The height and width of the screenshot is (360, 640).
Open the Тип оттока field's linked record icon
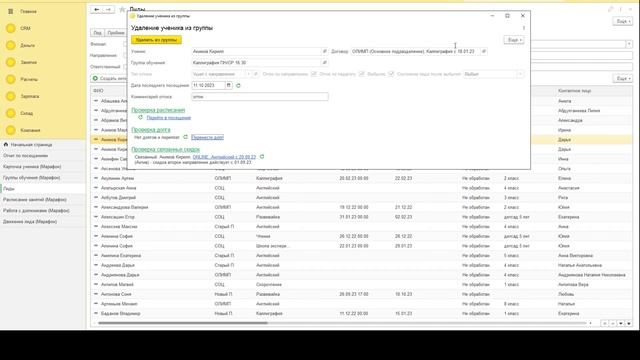click(256, 74)
